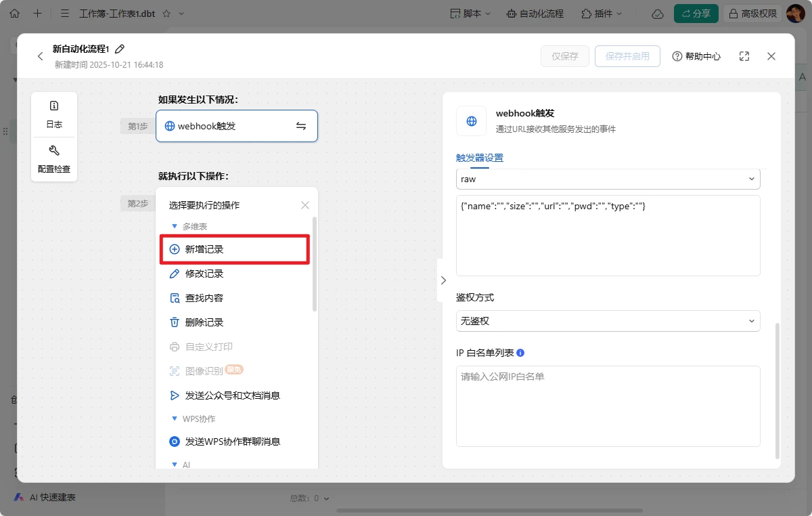812x516 pixels.
Task: Open the 鉴权方式 dropdown showing 无鉴权
Action: [x=608, y=321]
